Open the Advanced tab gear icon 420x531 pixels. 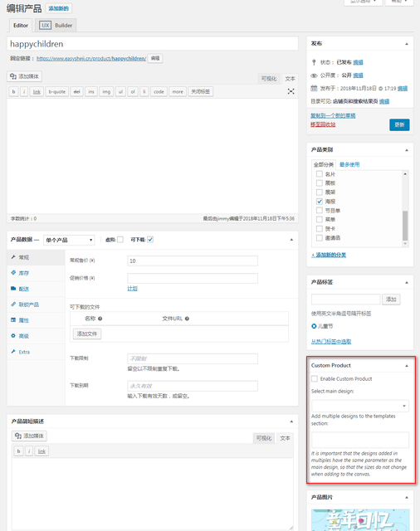pos(13,335)
